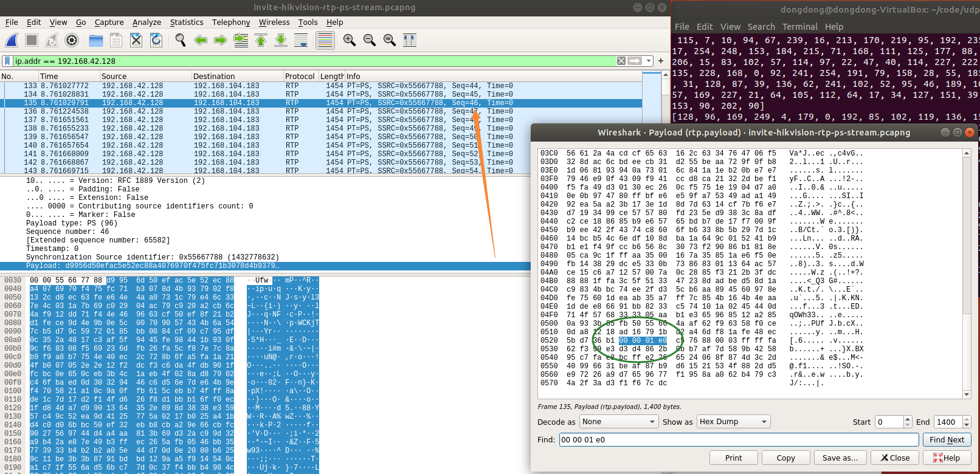Screen dimensions: 980x474
Task: Open the Statistics menu
Action: [x=187, y=22]
